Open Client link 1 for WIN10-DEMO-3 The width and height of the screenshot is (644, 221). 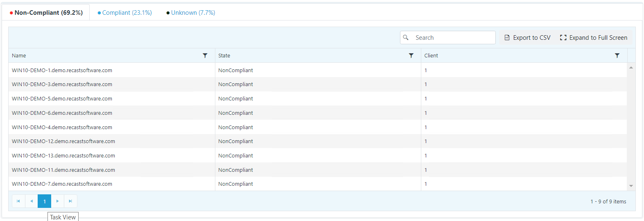tap(426, 84)
